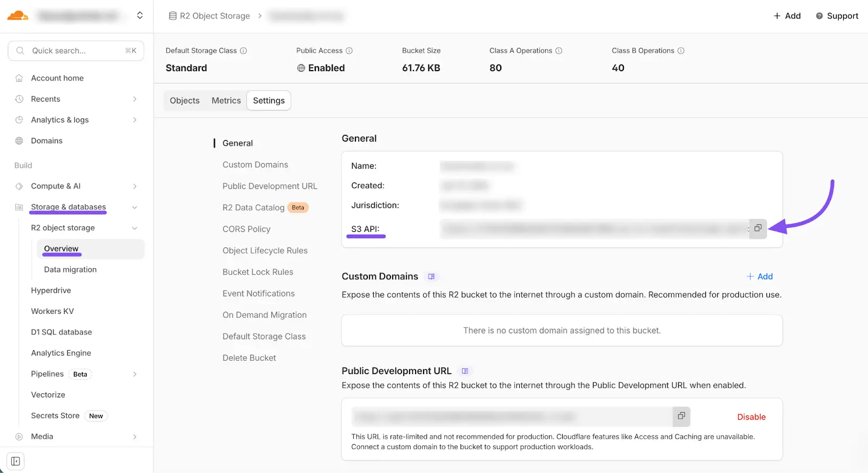Expand the Analytics & logs menu

coord(135,120)
